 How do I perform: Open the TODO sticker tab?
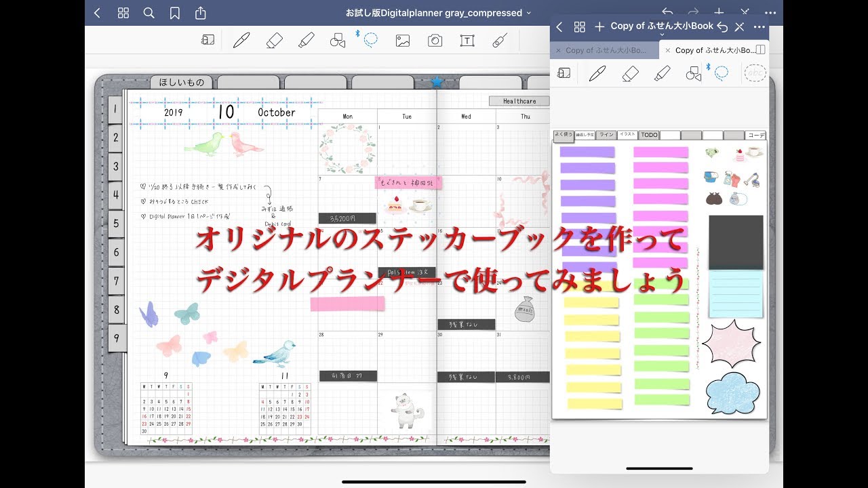pos(649,135)
